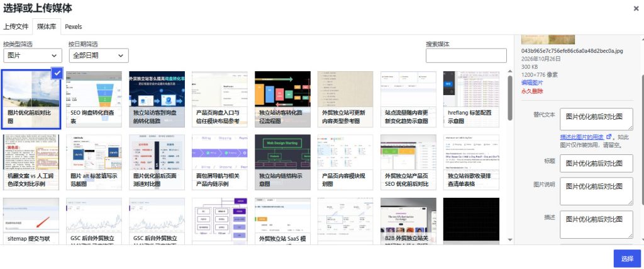Image resolution: width=644 pixels, height=269 pixels.
Task: Switch to the Pexels tab
Action: coord(74,26)
